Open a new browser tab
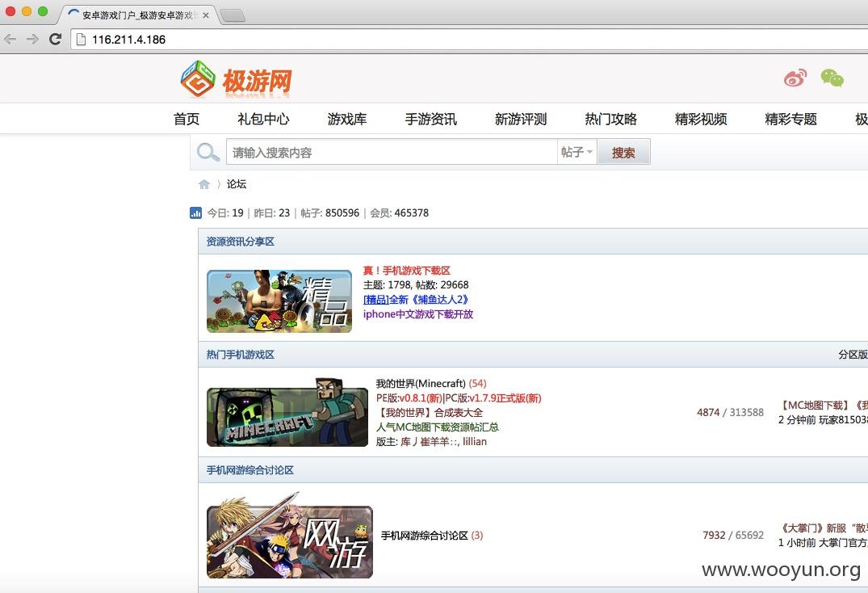The height and width of the screenshot is (593, 868). point(232,15)
